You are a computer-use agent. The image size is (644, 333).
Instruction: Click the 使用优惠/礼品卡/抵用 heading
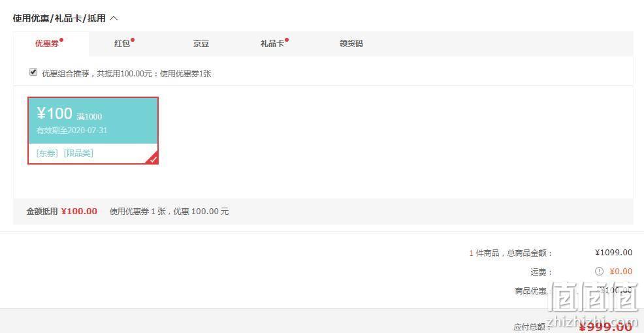coord(59,18)
